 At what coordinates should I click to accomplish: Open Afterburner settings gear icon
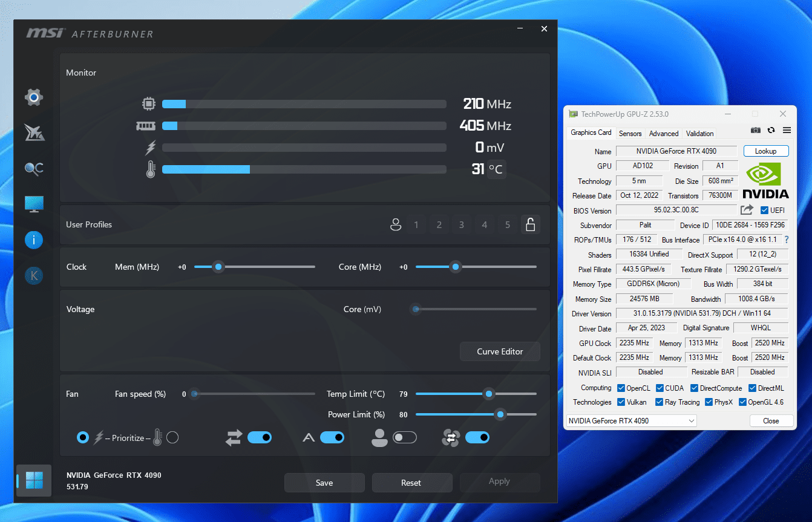pos(34,97)
